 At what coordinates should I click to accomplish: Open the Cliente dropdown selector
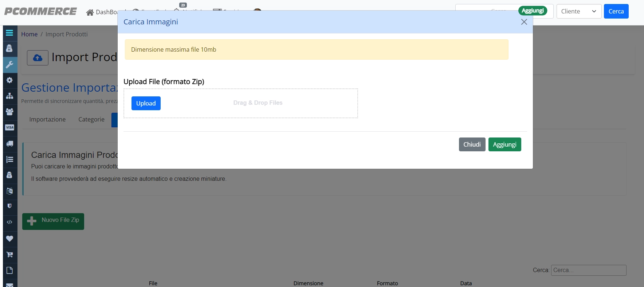[579, 11]
